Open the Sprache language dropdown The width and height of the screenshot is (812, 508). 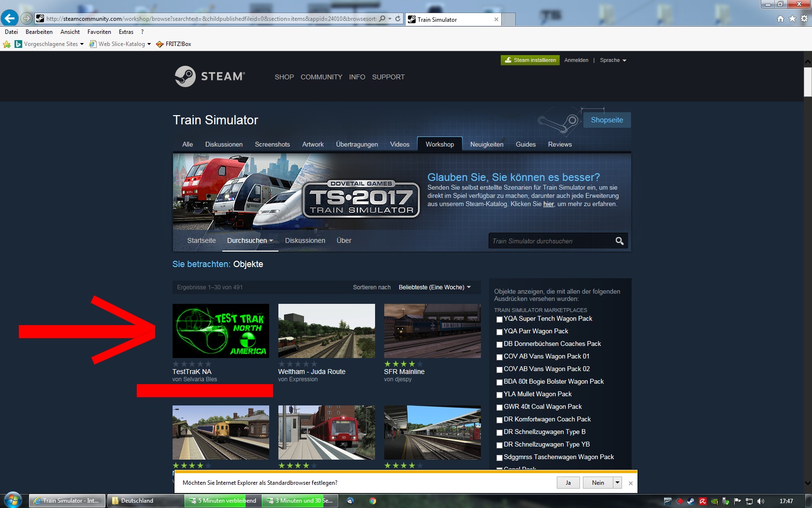(613, 60)
